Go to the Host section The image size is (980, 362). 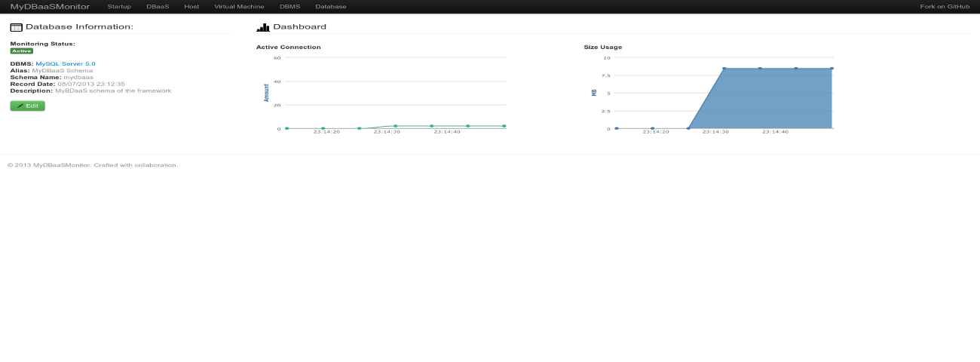(x=191, y=6)
